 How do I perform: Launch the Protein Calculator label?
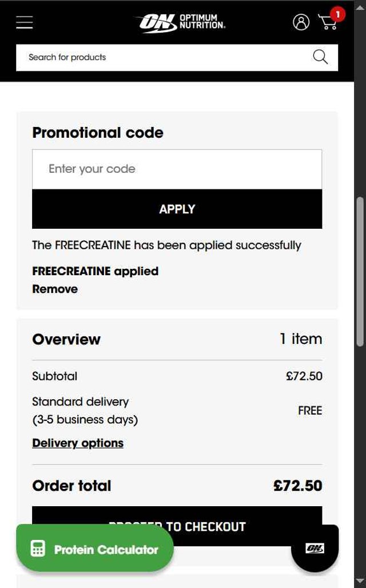click(x=106, y=550)
